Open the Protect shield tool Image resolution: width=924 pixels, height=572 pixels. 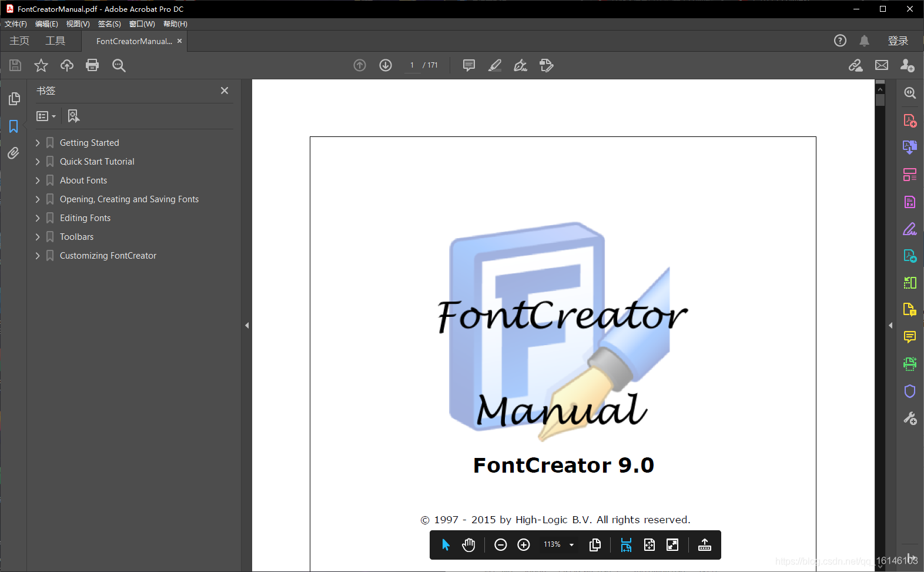(x=910, y=391)
